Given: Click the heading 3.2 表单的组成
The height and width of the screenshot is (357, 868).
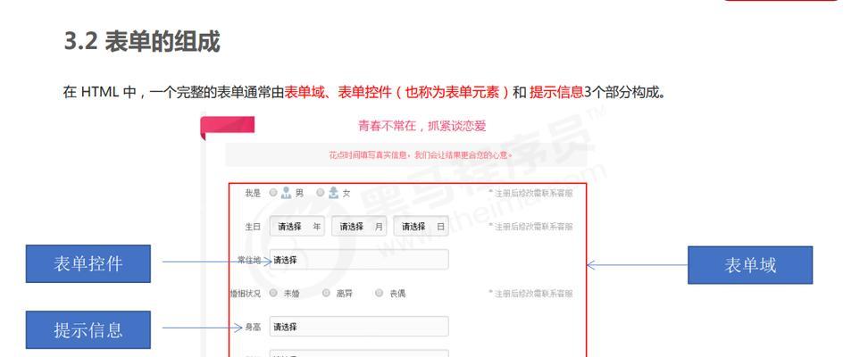Looking at the screenshot, I should 142,42.
